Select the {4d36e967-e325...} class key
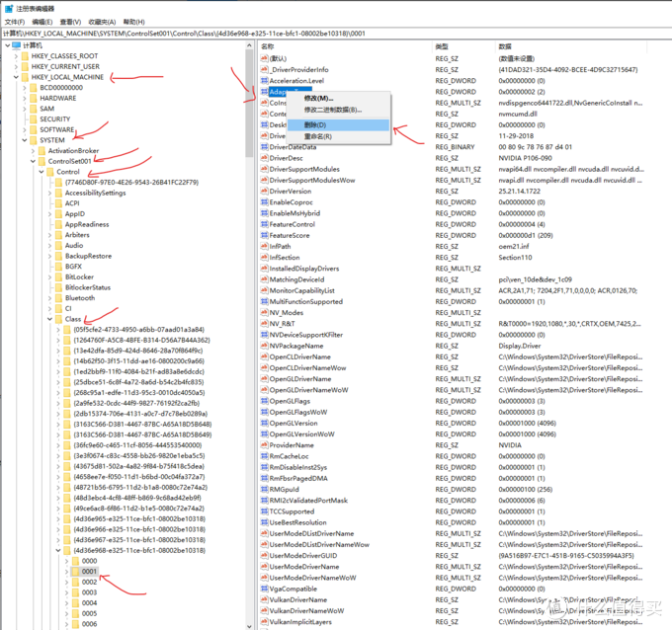Viewport: 672px width, 630px height. 139,539
